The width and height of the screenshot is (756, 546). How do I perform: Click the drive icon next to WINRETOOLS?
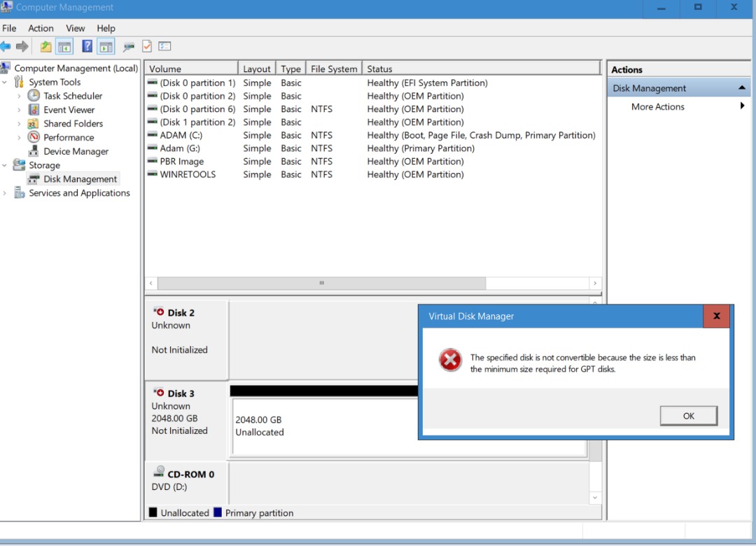pyautogui.click(x=153, y=174)
